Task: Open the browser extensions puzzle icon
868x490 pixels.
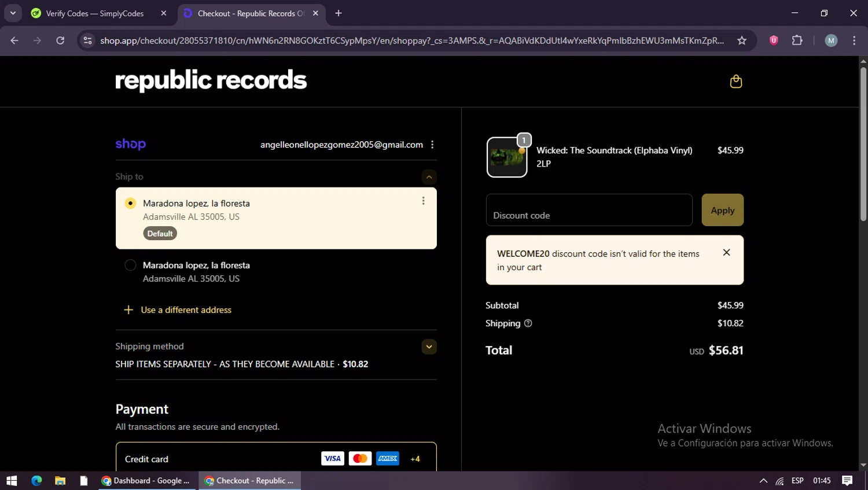Action: point(797,40)
